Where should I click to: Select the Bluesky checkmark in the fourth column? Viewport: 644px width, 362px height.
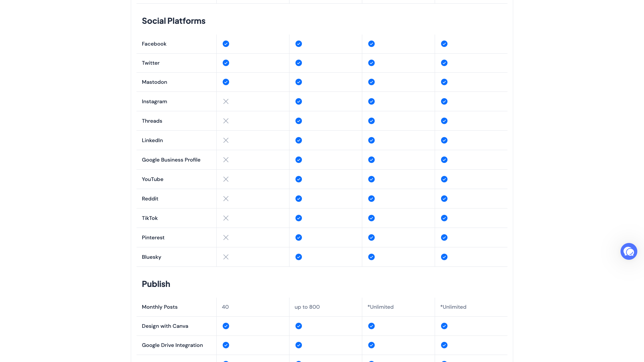coord(444,257)
